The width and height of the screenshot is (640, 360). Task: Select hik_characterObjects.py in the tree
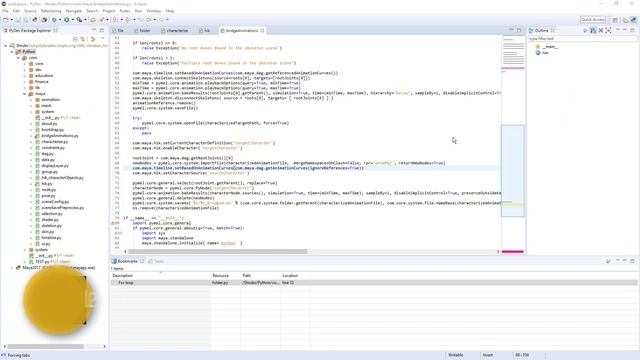pos(62,178)
